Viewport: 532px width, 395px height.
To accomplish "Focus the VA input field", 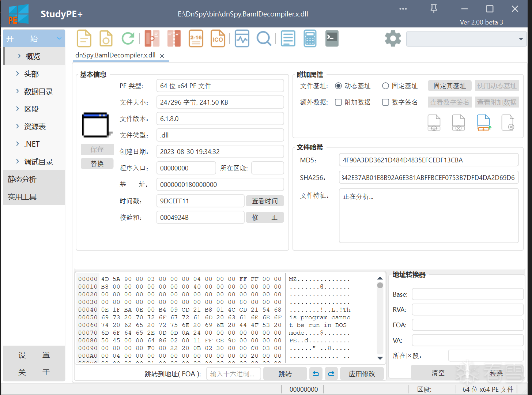I will (x=468, y=341).
